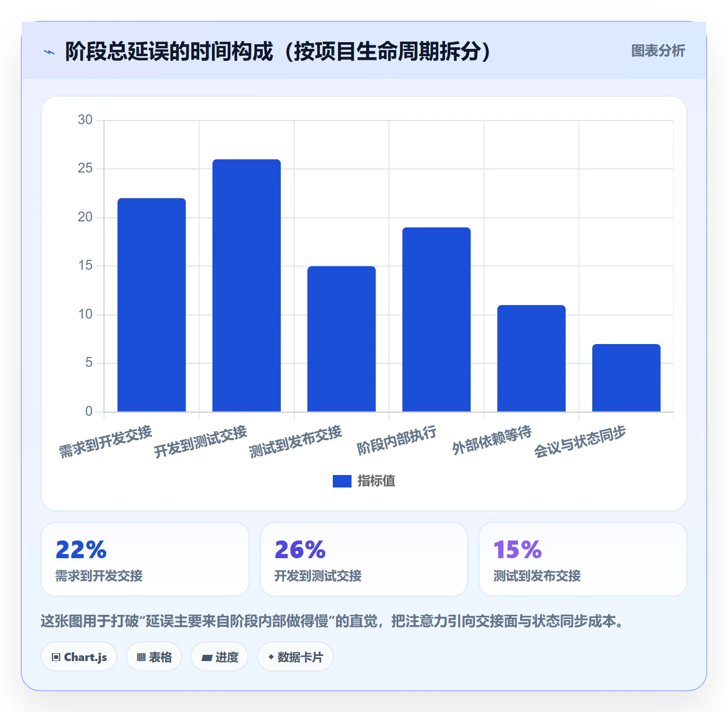
Task: Select the 测试到发布交接 bar in chart
Action: [342, 339]
